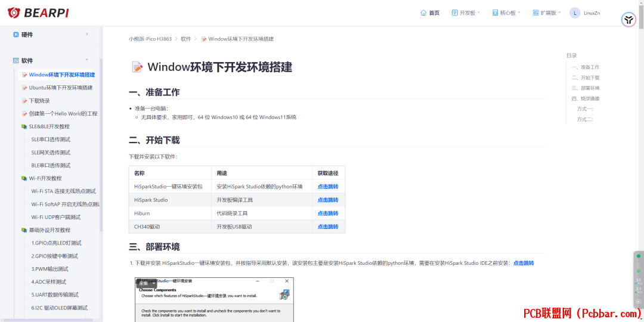The image size is (644, 322).
Task: Expand the 硬件 sidebar section
Action: pyautogui.click(x=51, y=35)
